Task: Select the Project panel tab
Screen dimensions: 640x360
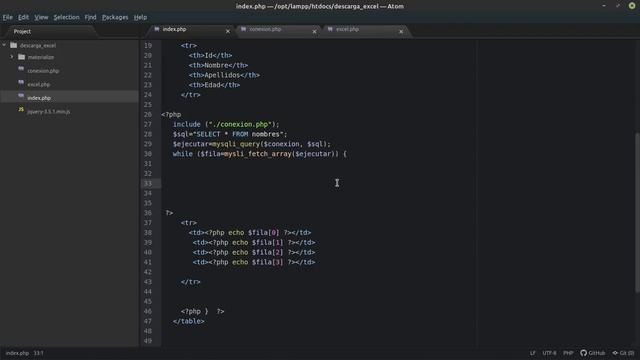Action: 22,31
